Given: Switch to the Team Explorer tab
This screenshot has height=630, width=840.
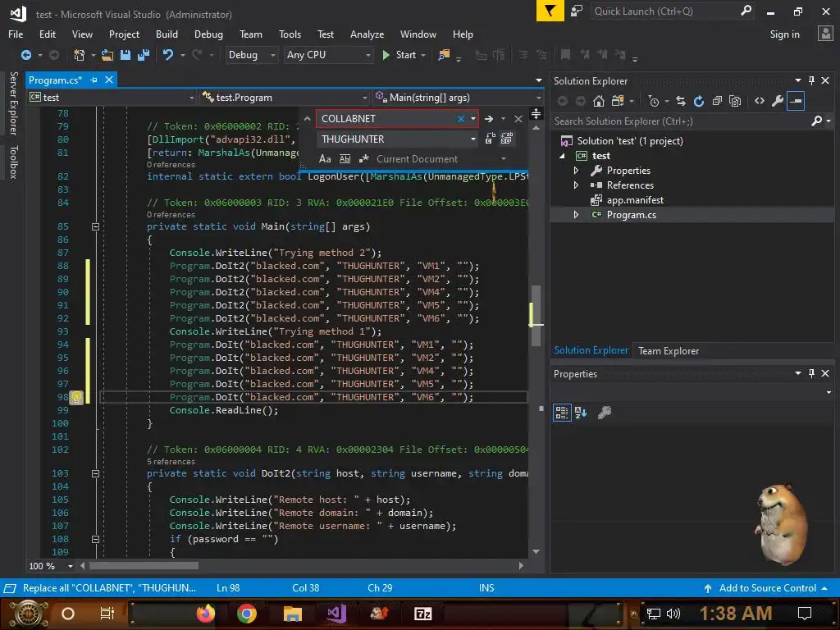Looking at the screenshot, I should [x=668, y=351].
